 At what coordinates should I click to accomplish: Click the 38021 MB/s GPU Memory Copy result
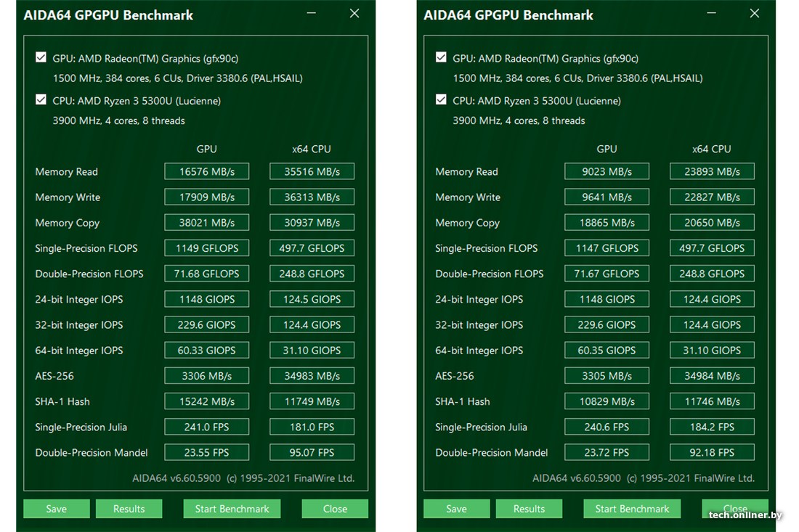coord(206,223)
